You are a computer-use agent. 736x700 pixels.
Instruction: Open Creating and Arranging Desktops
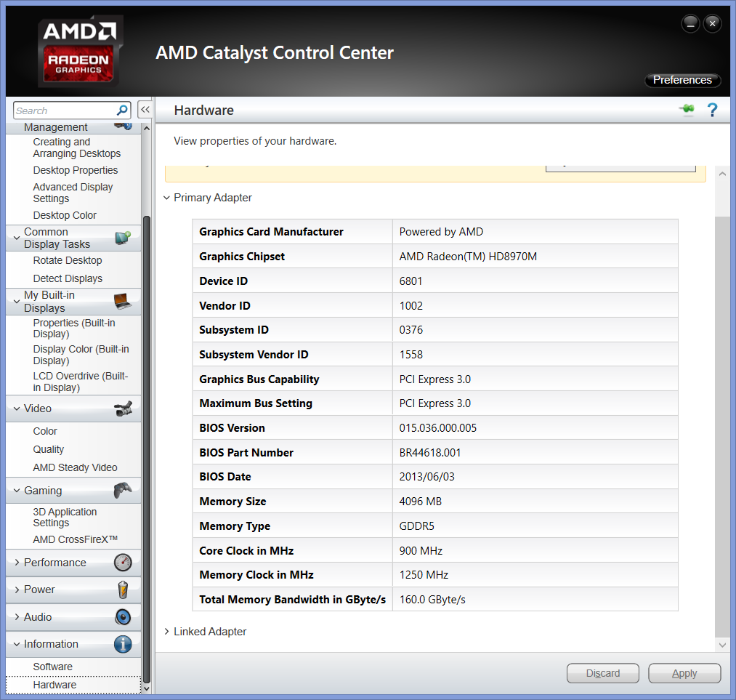[76, 148]
